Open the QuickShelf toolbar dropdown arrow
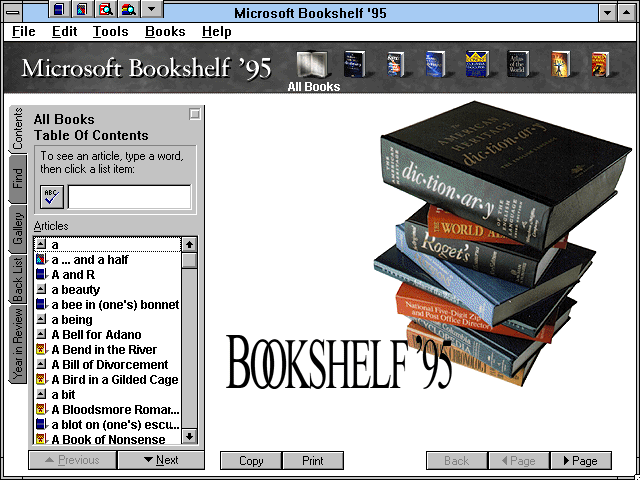 point(152,9)
